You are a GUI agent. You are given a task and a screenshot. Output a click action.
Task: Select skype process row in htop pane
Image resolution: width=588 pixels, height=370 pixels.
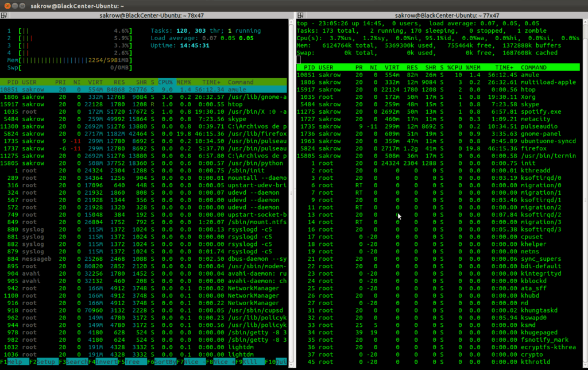click(x=144, y=119)
